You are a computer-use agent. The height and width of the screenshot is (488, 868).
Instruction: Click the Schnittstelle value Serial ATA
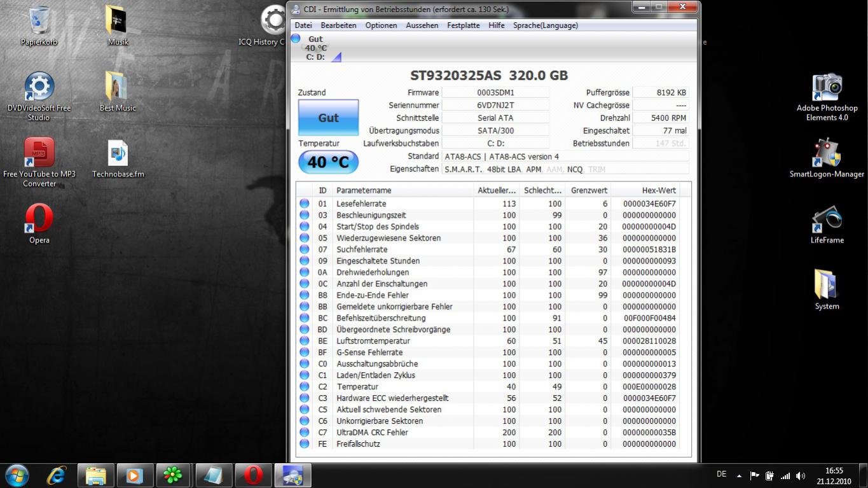pos(495,118)
